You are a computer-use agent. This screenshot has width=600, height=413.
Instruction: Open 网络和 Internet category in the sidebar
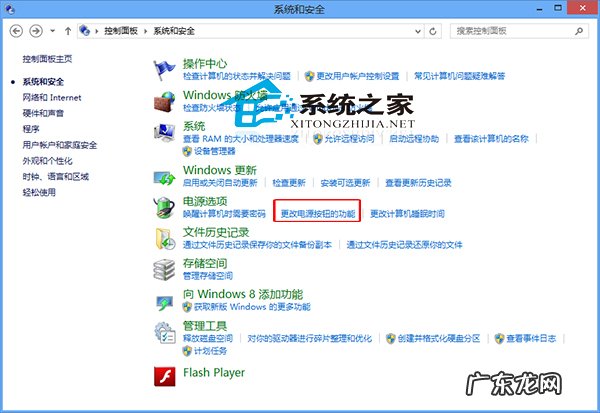(x=52, y=98)
